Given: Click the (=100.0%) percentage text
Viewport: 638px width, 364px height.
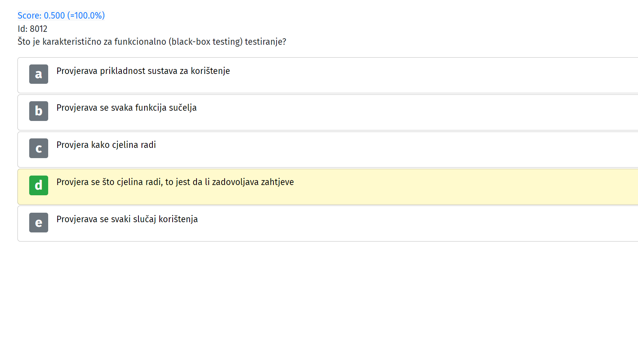Looking at the screenshot, I should click(86, 16).
